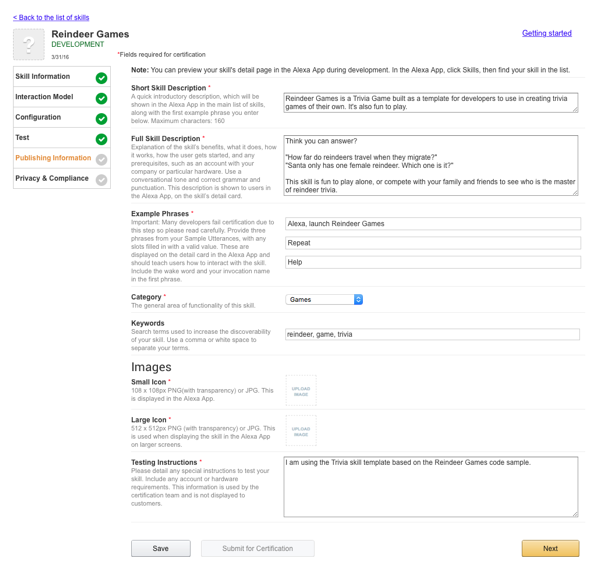Image resolution: width=600 pixels, height=571 pixels.
Task: Click the Fields required for certification note
Action: click(x=161, y=54)
